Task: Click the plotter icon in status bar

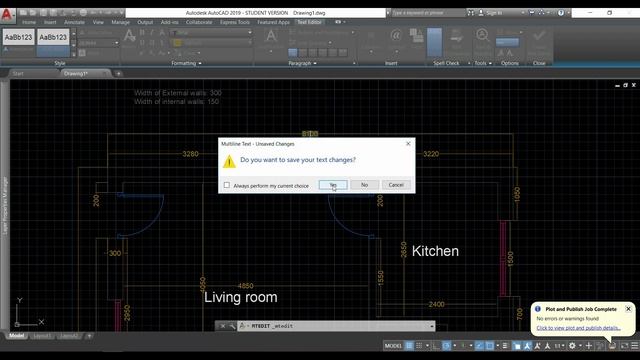Action: coord(612,346)
